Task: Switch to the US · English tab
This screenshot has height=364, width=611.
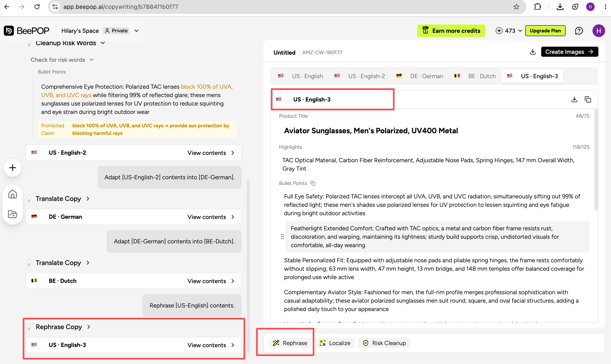Action: pos(300,76)
